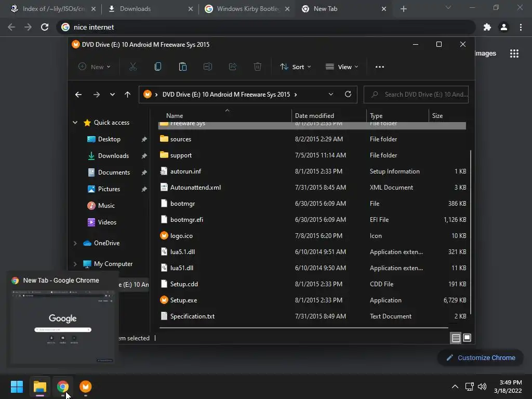The image size is (532, 399).
Task: Click the Cut scissors icon in Explorer toolbar
Action: pyautogui.click(x=133, y=67)
